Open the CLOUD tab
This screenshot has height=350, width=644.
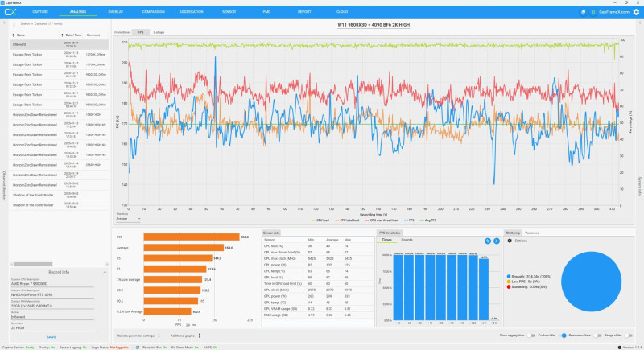tap(342, 12)
